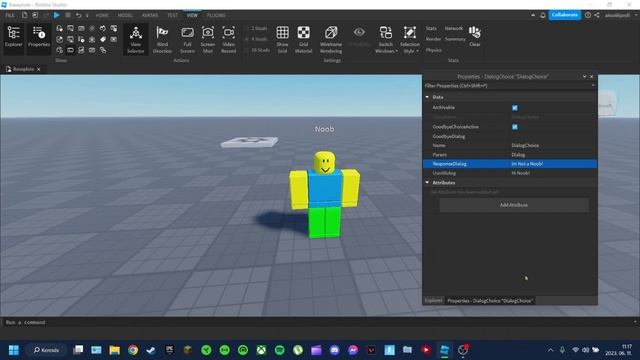Toggle the Summary stats overlay
Viewport: 640px width, 360px height.
[455, 39]
